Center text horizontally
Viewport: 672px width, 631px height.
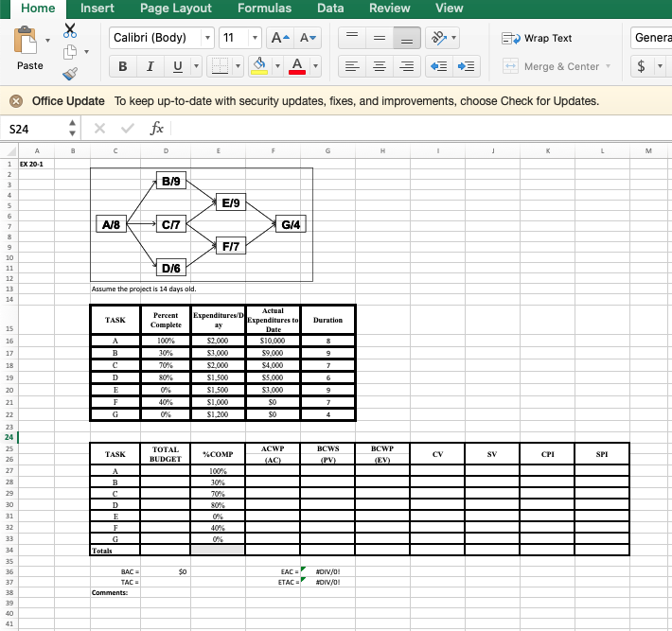(380, 66)
